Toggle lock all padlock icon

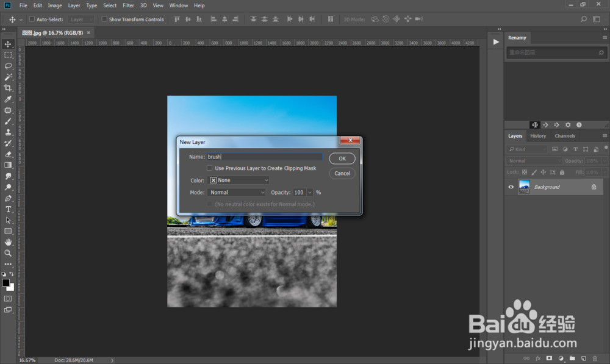click(x=562, y=172)
